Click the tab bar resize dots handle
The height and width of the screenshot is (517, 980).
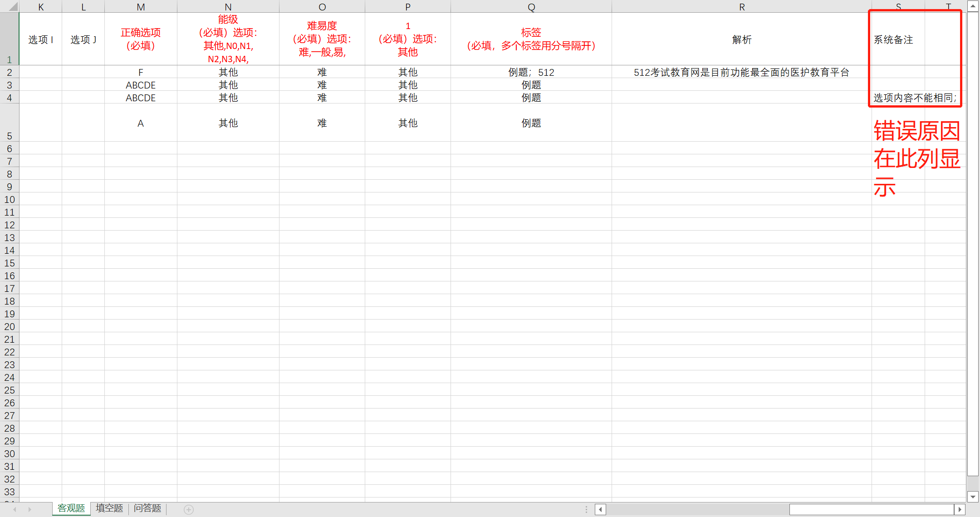pyautogui.click(x=586, y=509)
